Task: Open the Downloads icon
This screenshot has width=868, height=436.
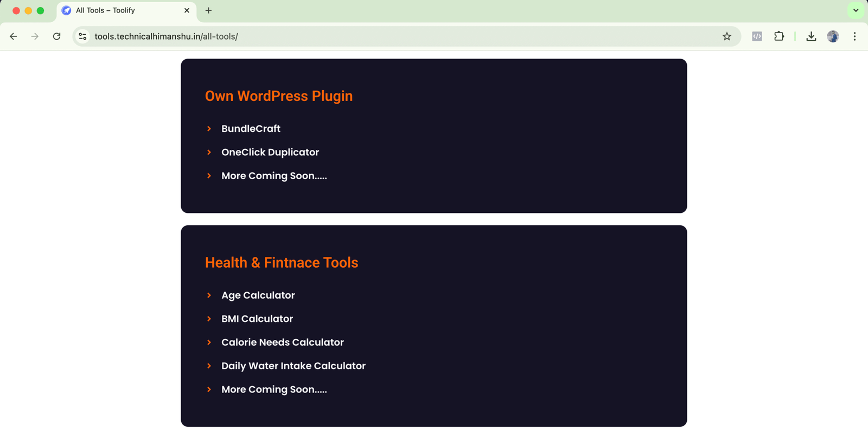Action: (x=811, y=36)
